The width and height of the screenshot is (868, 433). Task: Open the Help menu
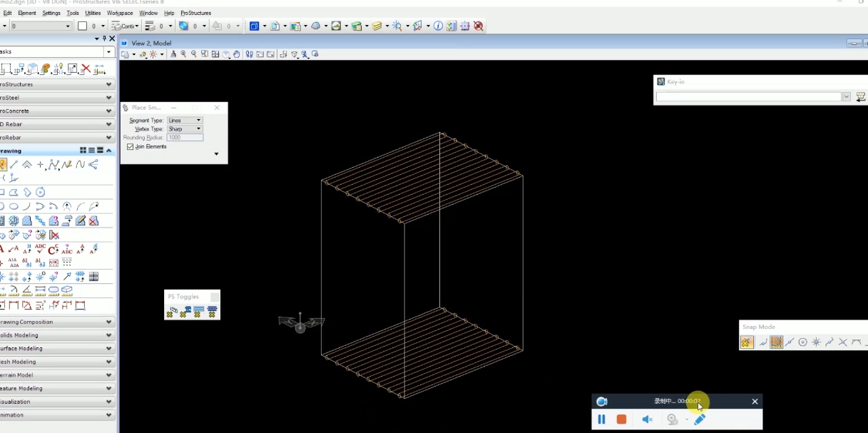click(x=169, y=13)
